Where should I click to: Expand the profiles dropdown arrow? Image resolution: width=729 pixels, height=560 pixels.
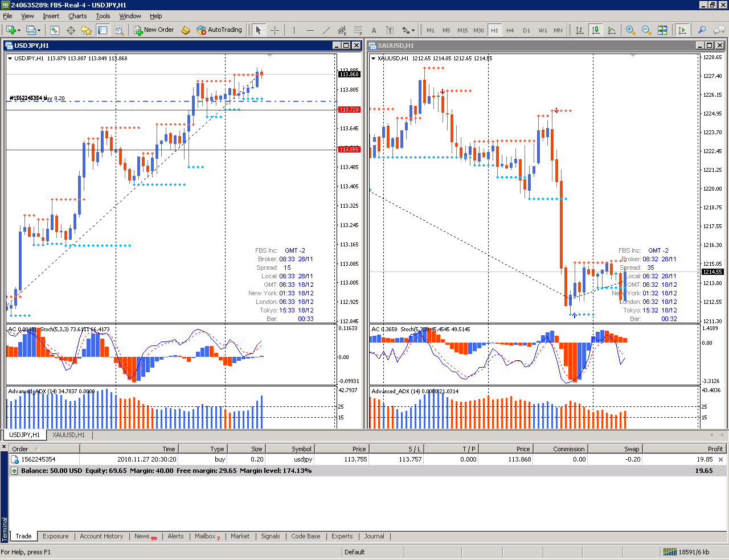click(x=39, y=30)
